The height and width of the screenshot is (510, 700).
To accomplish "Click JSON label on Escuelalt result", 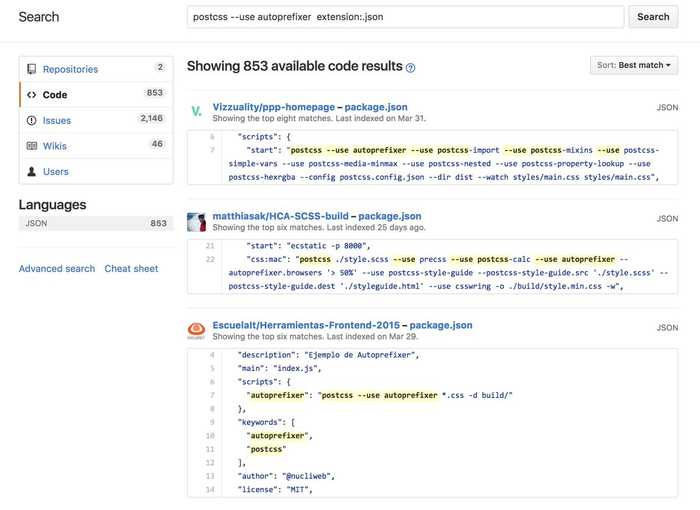I will [x=667, y=328].
